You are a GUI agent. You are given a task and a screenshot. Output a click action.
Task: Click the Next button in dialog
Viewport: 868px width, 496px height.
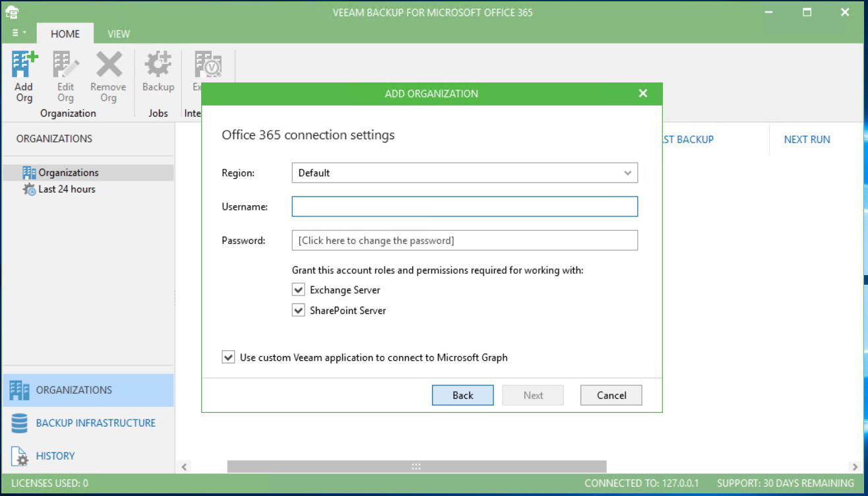[533, 395]
